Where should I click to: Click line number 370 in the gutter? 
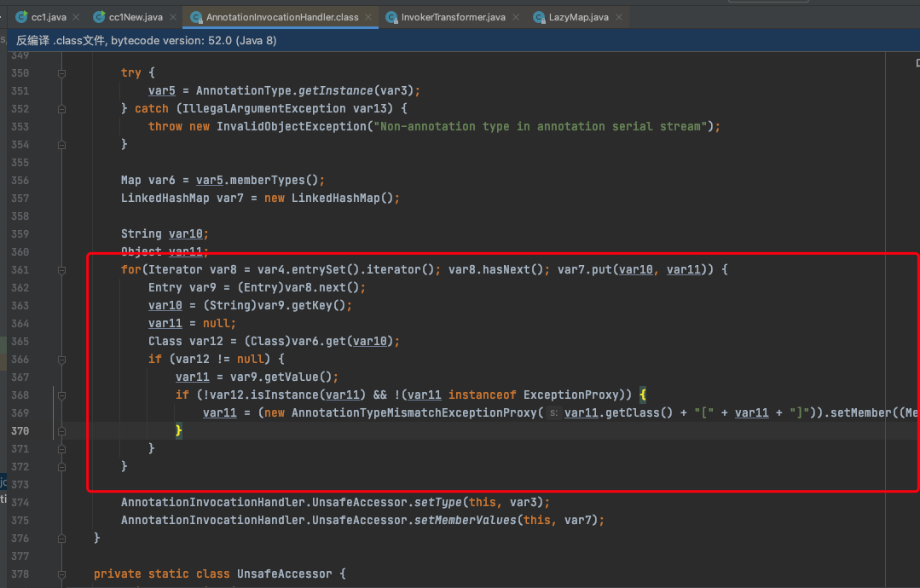coord(19,431)
